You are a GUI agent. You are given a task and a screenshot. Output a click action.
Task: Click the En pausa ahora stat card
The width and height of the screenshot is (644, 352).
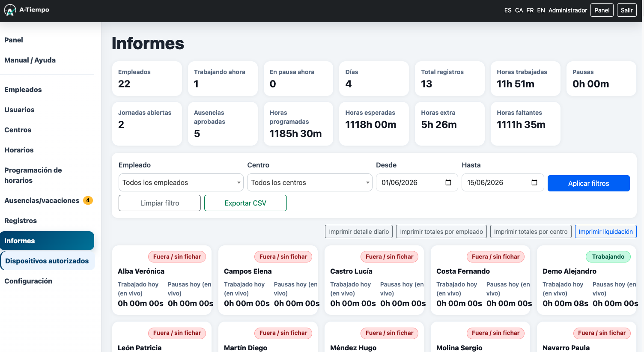(298, 78)
